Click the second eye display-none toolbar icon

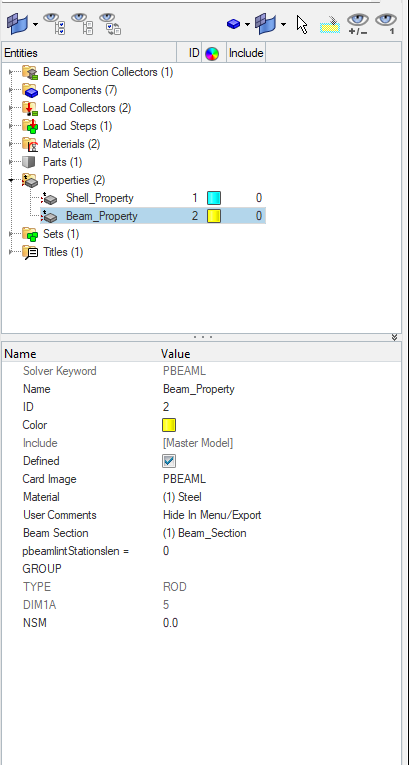(82, 24)
